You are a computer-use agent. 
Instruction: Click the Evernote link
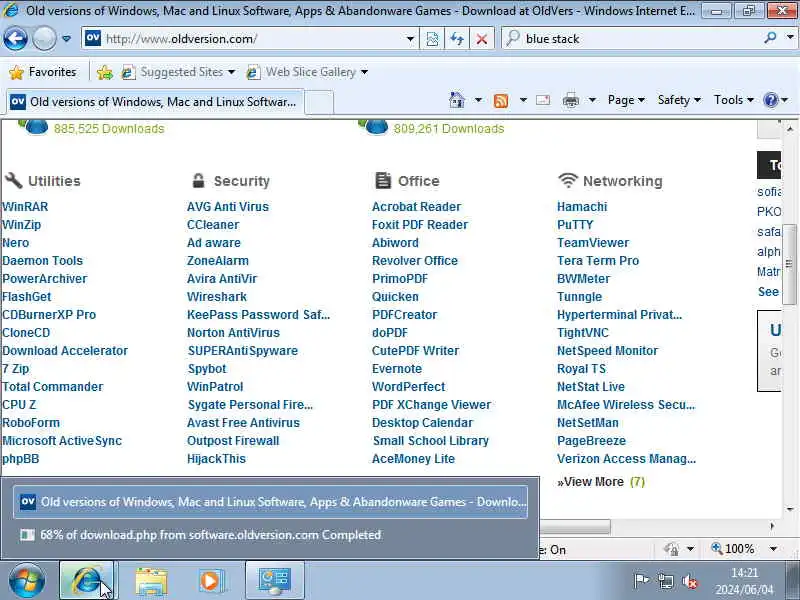pyautogui.click(x=397, y=368)
